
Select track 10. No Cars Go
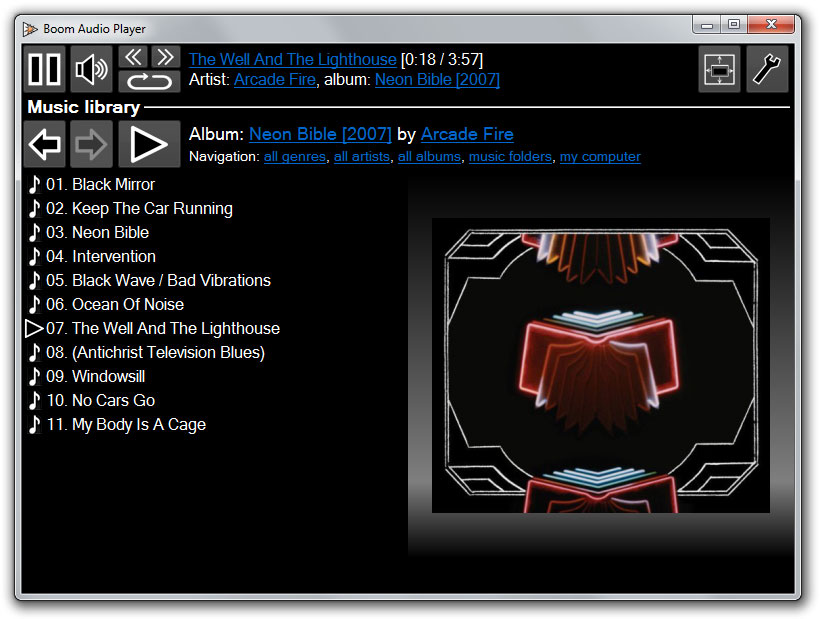[100, 401]
